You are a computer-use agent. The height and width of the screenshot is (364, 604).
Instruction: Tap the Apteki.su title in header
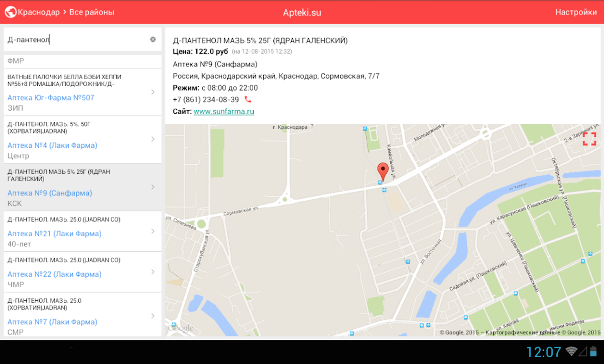(x=302, y=12)
